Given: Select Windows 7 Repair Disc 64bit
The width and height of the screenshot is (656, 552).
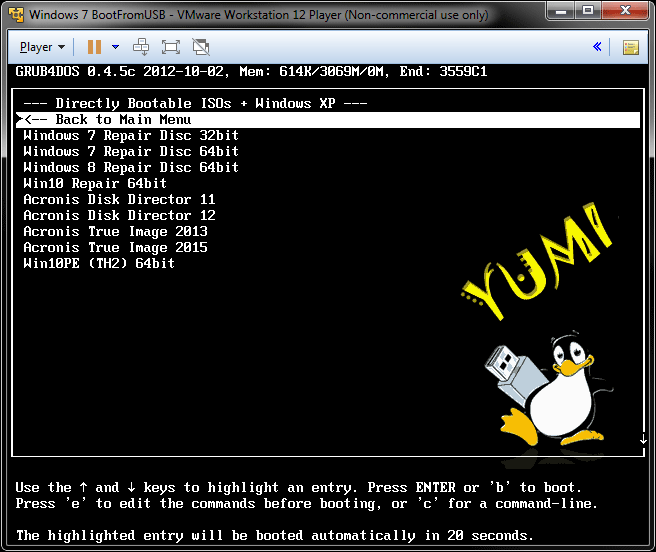Looking at the screenshot, I should tap(131, 151).
